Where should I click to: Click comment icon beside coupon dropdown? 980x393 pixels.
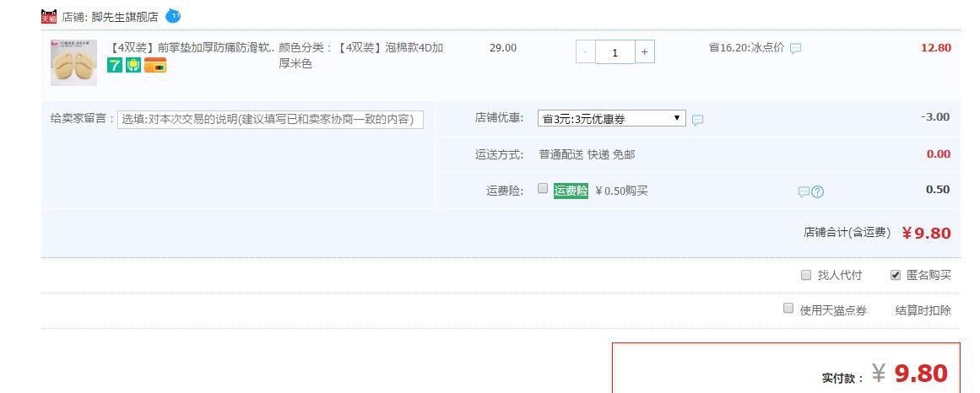coord(697,120)
